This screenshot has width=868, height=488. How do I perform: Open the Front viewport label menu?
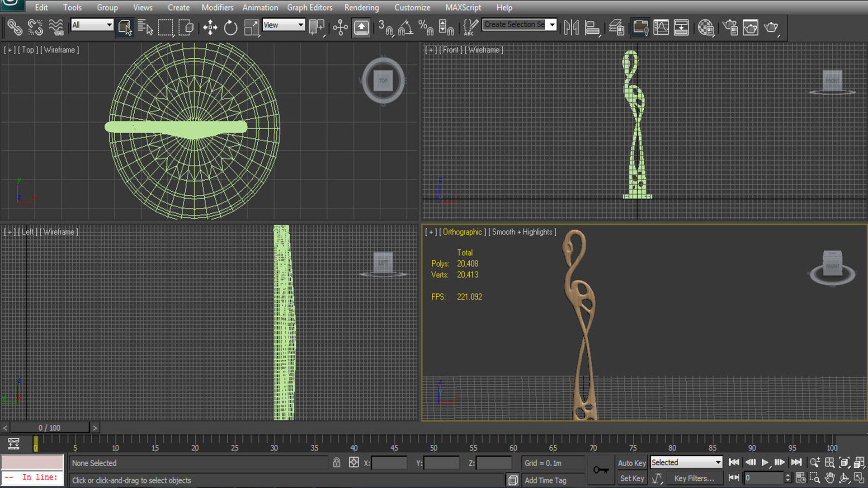[x=451, y=50]
